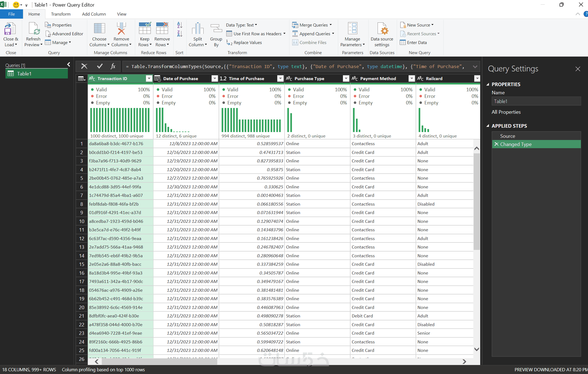Open Railcard column filter dropdown

[x=477, y=79]
